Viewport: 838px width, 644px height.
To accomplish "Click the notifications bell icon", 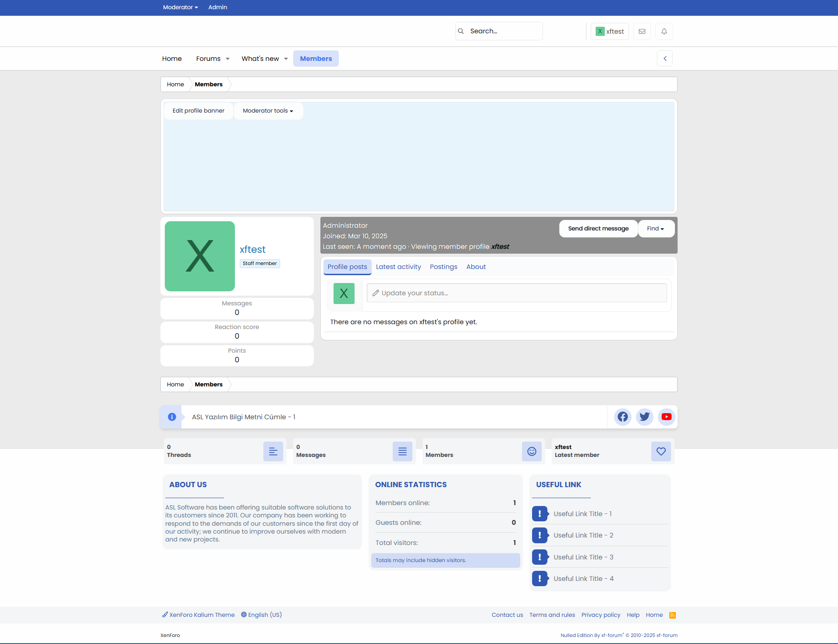I will click(x=664, y=32).
